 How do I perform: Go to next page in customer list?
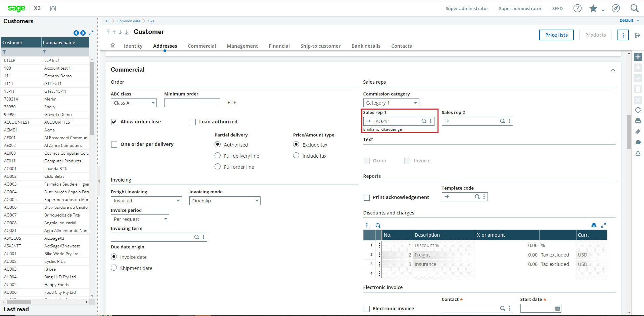tap(83, 33)
